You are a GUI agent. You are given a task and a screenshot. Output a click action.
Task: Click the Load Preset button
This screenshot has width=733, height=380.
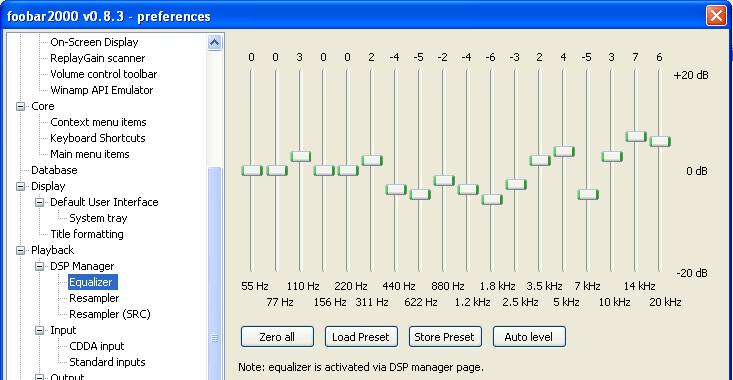click(x=361, y=337)
